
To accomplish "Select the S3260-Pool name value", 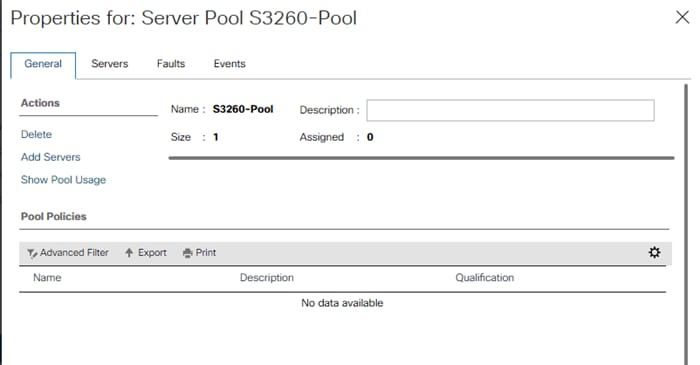I will (x=243, y=109).
